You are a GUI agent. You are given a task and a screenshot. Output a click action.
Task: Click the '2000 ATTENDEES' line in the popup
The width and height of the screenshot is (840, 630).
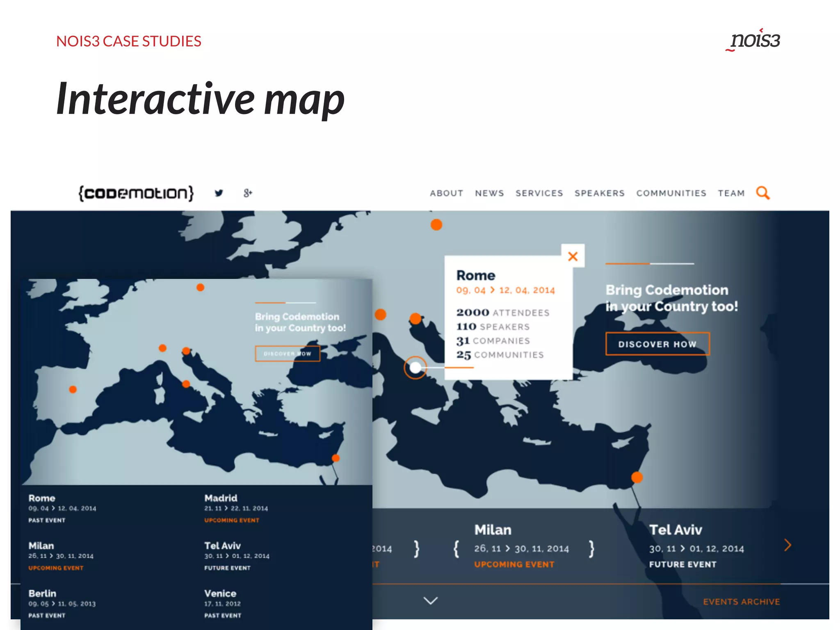(503, 313)
